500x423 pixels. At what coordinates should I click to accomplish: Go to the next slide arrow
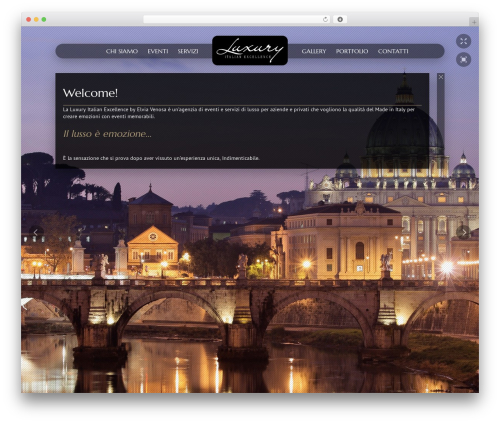tap(463, 232)
